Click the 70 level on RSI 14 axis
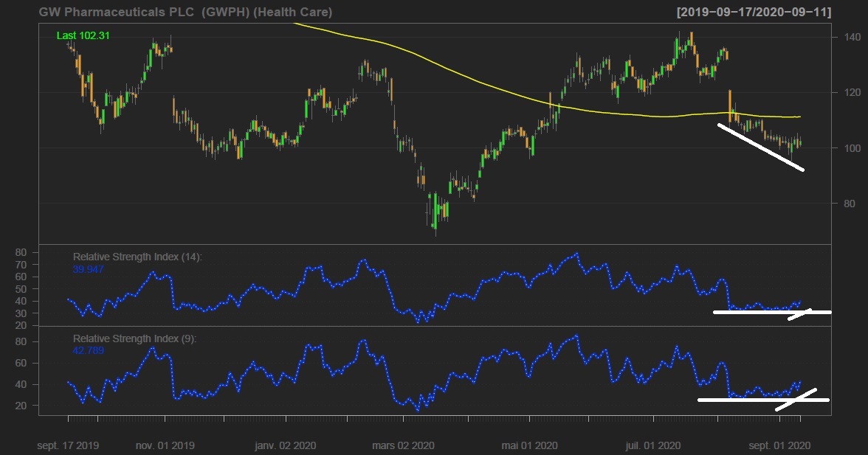The height and width of the screenshot is (455, 868). pos(21,265)
